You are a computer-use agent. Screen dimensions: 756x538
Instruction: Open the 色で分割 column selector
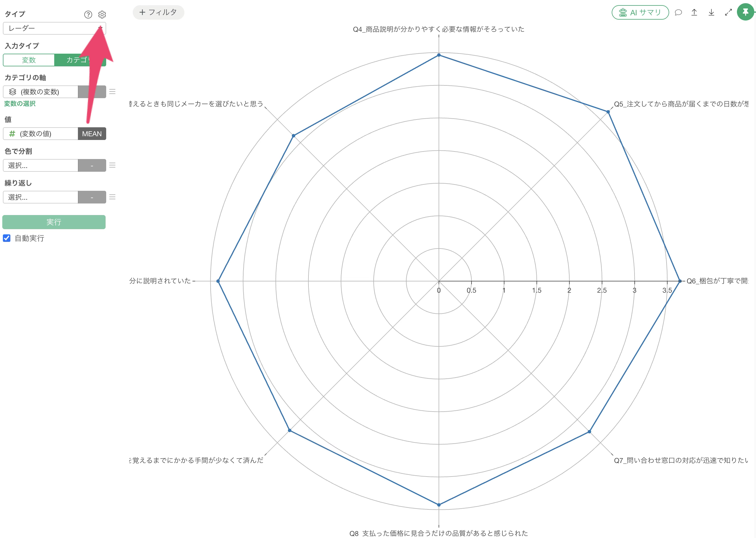click(x=40, y=165)
